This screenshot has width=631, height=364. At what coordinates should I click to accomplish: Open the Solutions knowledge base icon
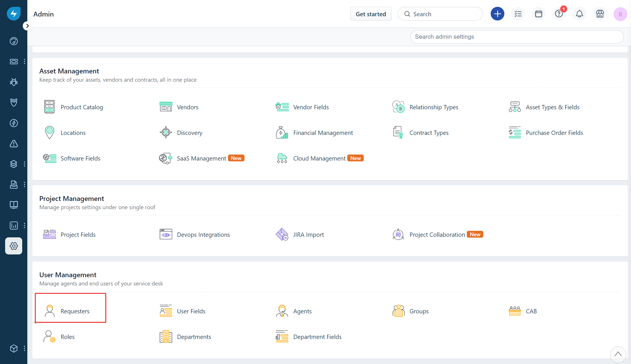click(x=13, y=205)
